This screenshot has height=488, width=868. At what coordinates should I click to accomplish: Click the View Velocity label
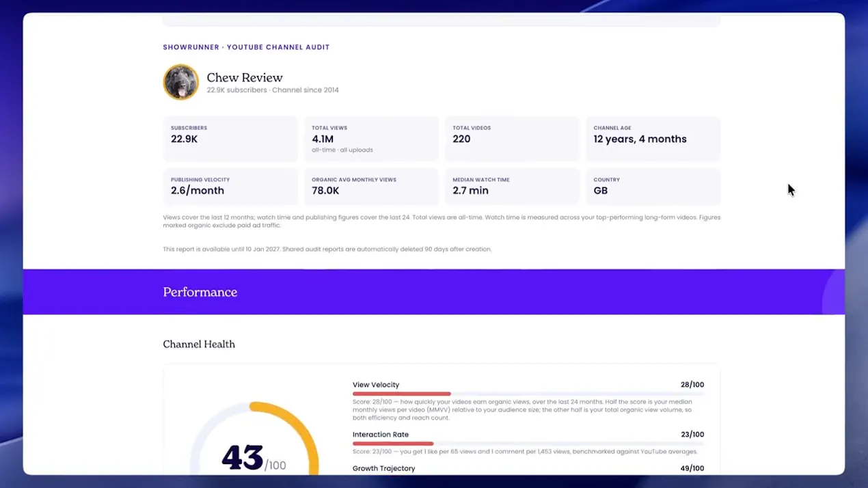tap(376, 385)
